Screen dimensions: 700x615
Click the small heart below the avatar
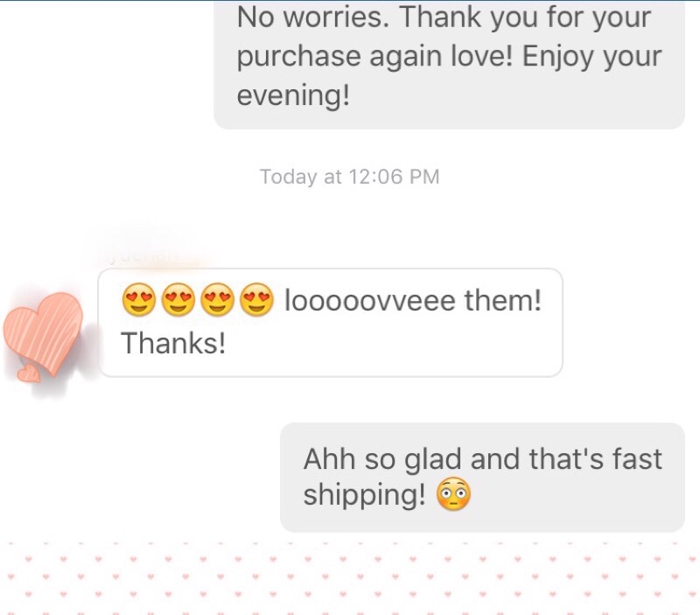pyautogui.click(x=29, y=374)
